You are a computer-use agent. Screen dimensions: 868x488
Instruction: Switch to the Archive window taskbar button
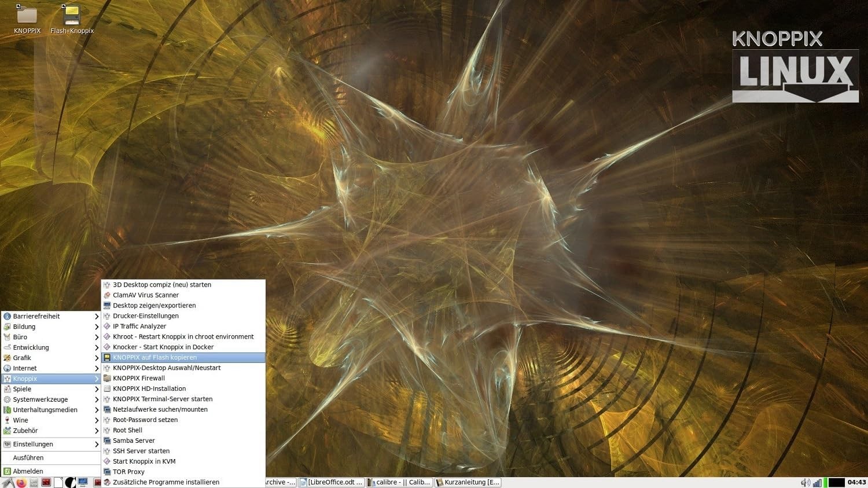281,483
